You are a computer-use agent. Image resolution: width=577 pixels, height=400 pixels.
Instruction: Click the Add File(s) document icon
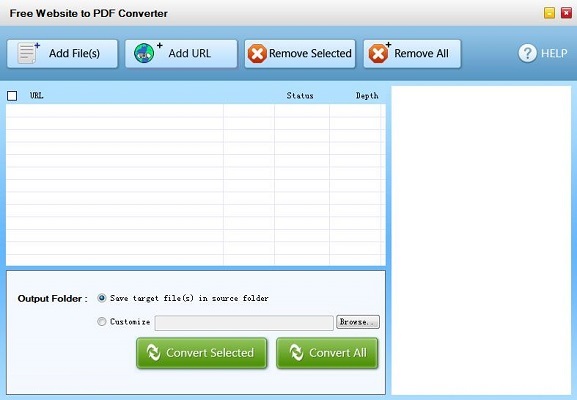[x=28, y=53]
